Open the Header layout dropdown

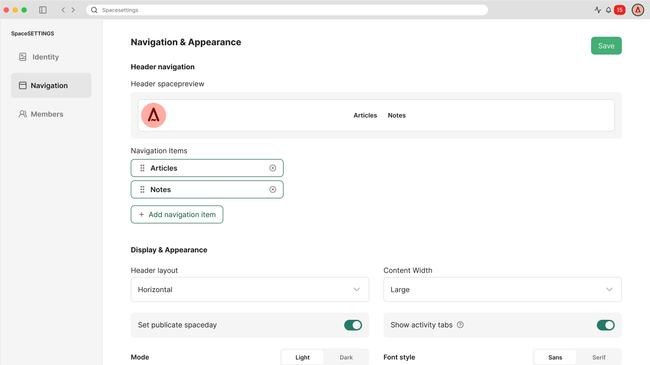[250, 290]
